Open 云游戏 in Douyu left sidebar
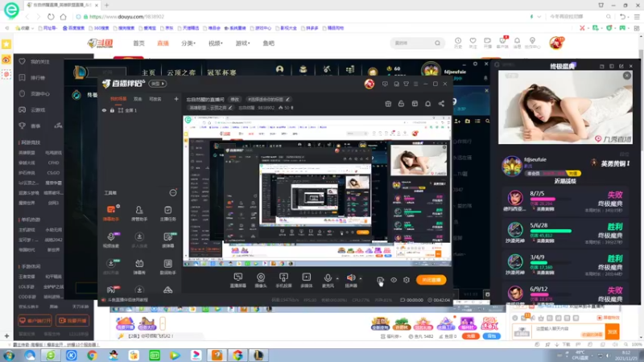This screenshot has width=644, height=362. tap(38, 109)
